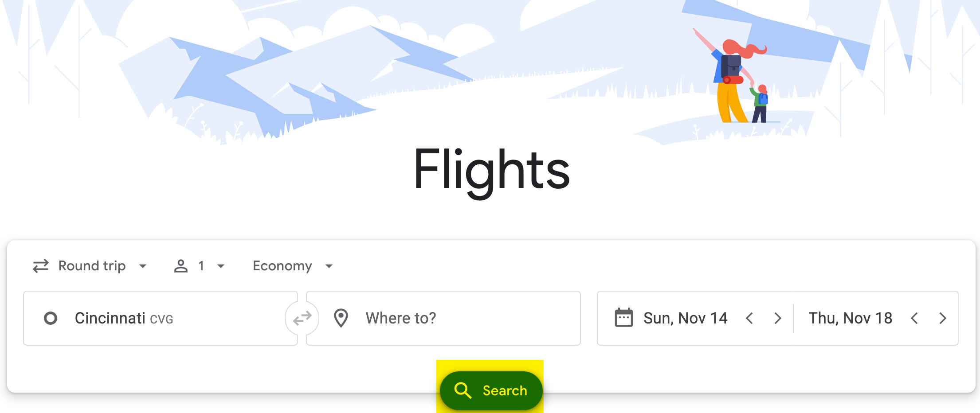Click the swap origin and destination arrows icon
The width and height of the screenshot is (980, 413).
(302, 318)
